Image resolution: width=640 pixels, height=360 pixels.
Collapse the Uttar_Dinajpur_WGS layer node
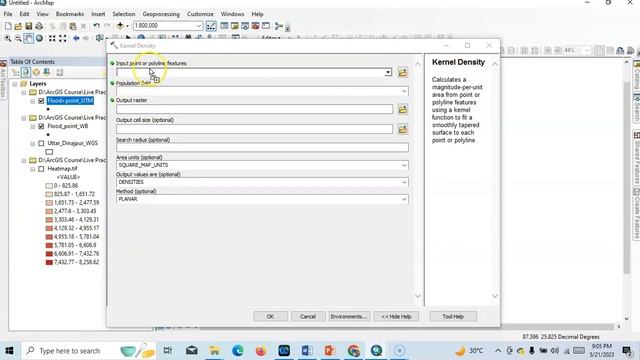(33, 144)
